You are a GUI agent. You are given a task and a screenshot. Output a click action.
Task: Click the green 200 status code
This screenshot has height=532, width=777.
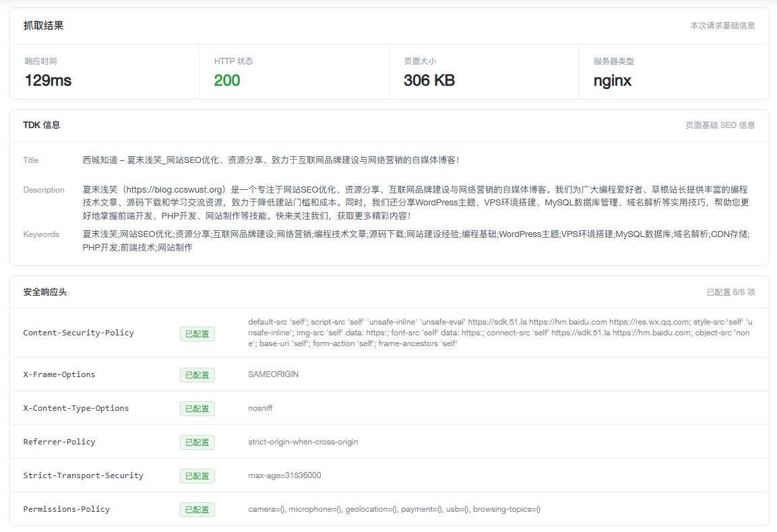(227, 80)
